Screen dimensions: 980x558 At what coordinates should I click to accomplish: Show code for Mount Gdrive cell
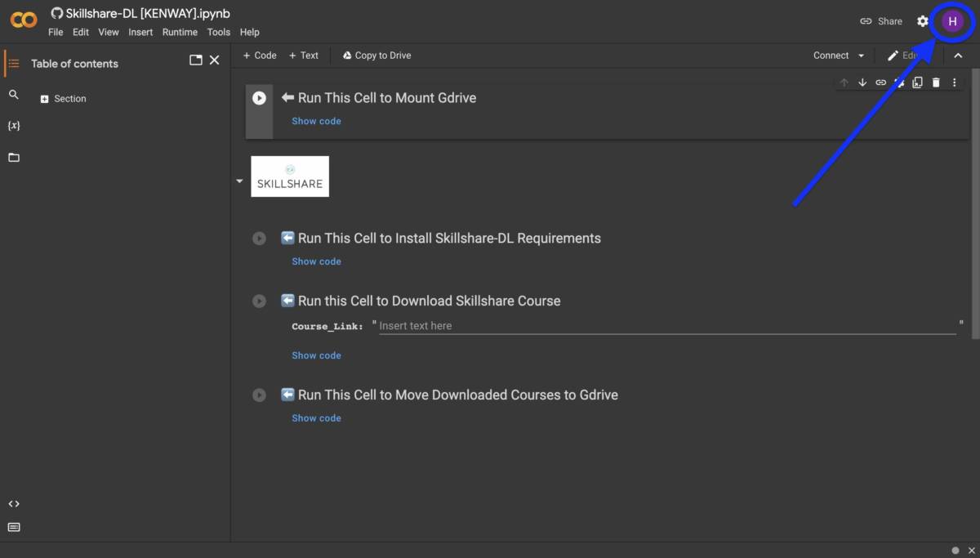click(x=317, y=121)
